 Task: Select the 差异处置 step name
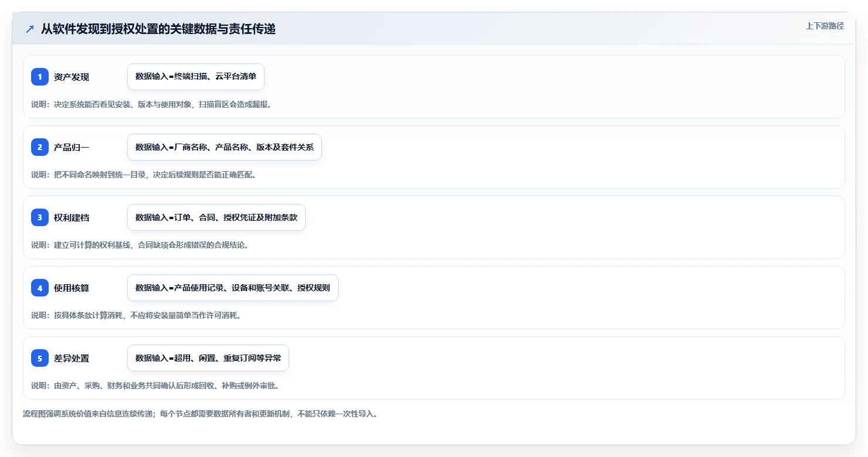[x=72, y=358]
